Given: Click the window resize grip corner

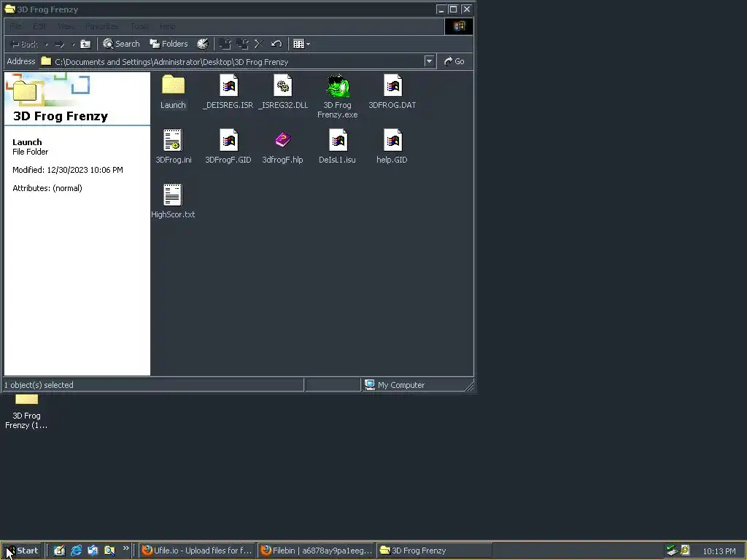Looking at the screenshot, I should click(470, 386).
